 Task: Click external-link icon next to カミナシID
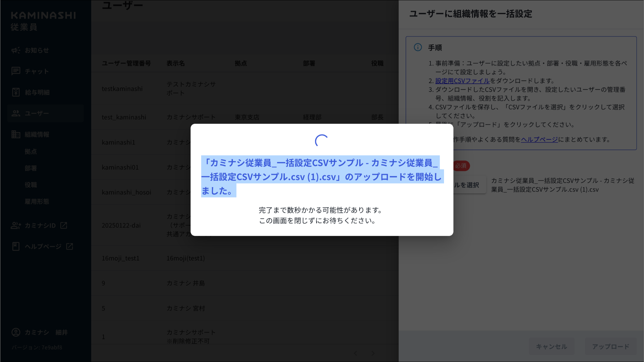64,225
